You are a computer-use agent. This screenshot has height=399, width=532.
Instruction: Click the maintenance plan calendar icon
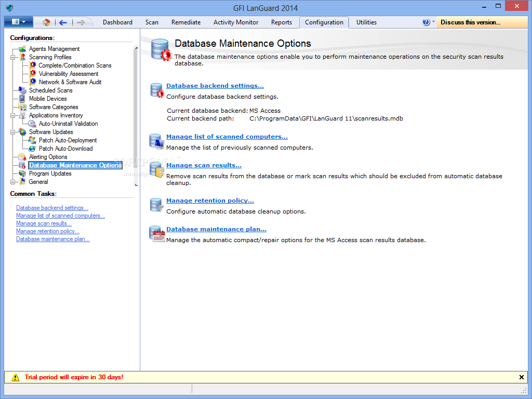[x=157, y=233]
